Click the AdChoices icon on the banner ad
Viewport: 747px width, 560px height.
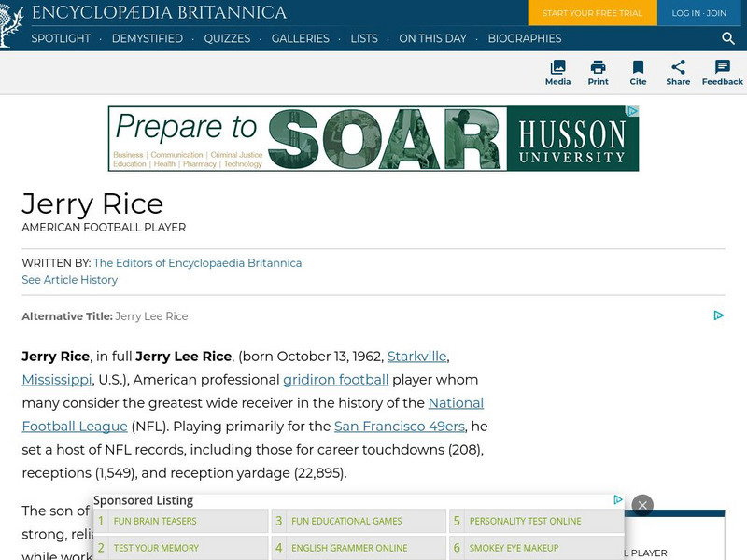click(634, 111)
